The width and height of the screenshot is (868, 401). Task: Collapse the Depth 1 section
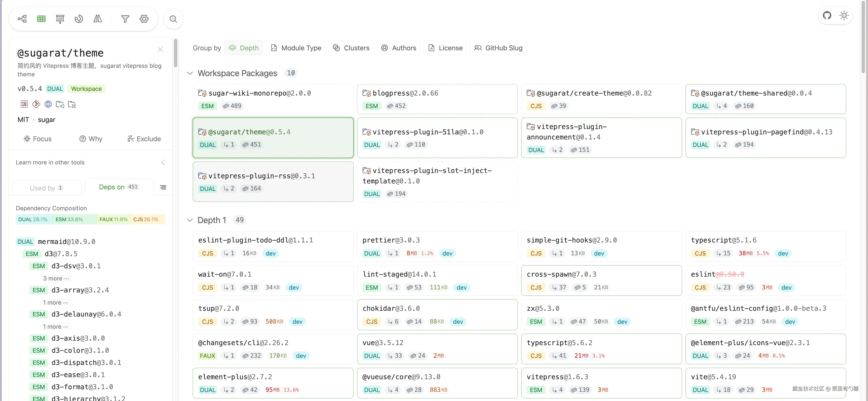pyautogui.click(x=190, y=220)
